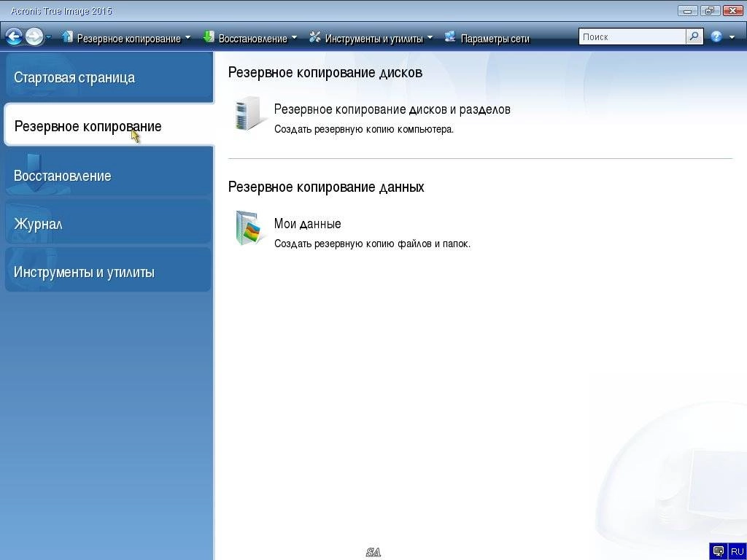Viewport: 747px width, 560px height.
Task: Click the Back navigation arrow
Action: pyautogui.click(x=15, y=36)
